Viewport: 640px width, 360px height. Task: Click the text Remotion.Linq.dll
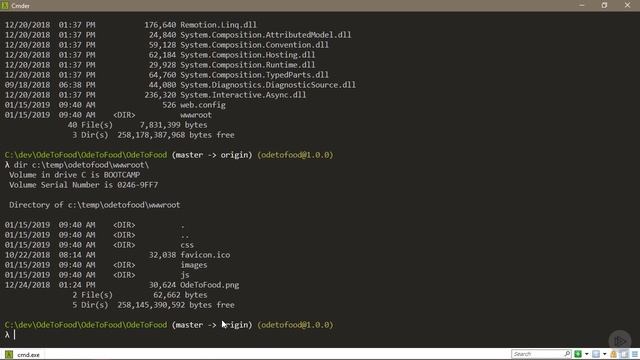tap(218, 25)
